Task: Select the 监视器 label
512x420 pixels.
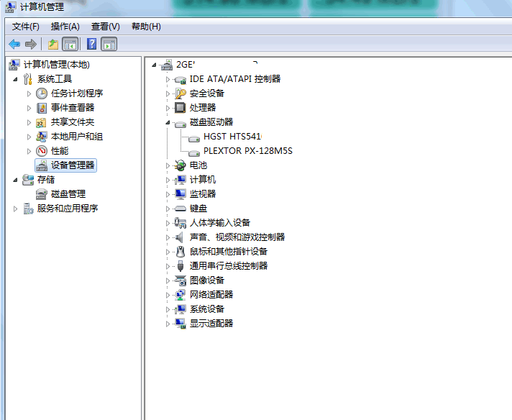Action: [203, 194]
